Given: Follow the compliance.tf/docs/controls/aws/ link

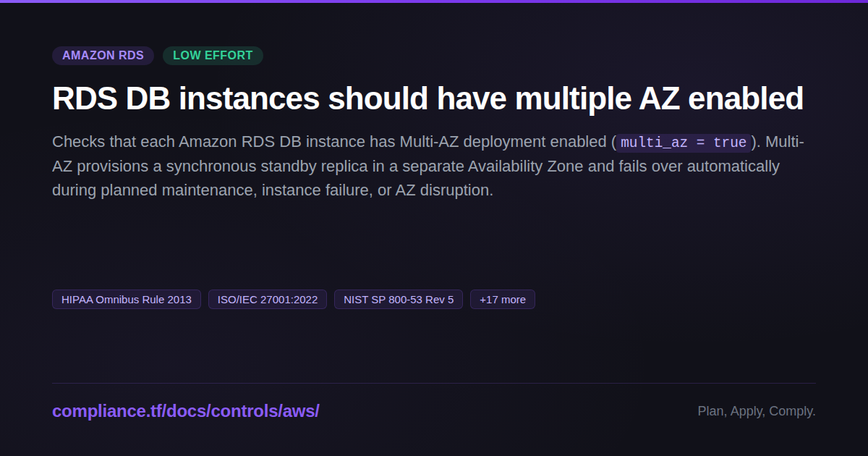Looking at the screenshot, I should (x=186, y=411).
